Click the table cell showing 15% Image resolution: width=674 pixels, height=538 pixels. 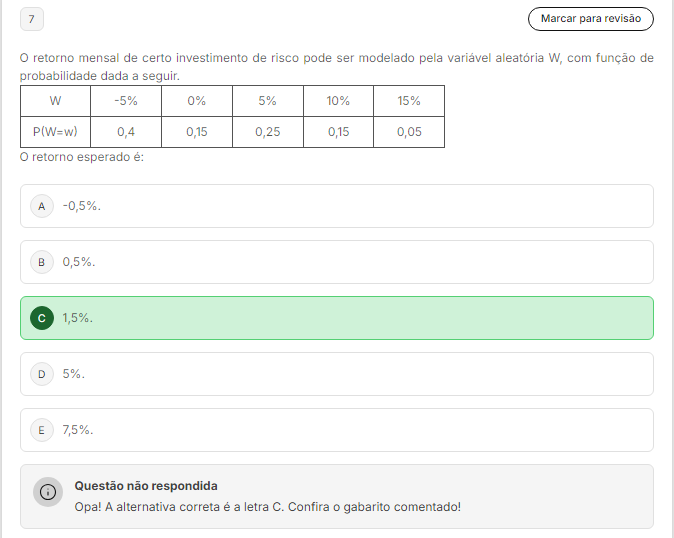tap(409, 101)
